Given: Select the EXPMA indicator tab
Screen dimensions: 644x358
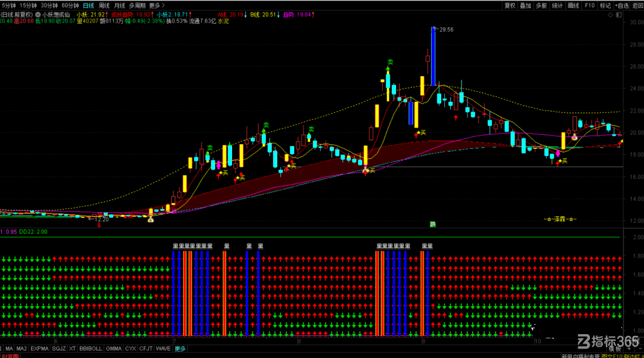Looking at the screenshot, I should coord(39,348).
